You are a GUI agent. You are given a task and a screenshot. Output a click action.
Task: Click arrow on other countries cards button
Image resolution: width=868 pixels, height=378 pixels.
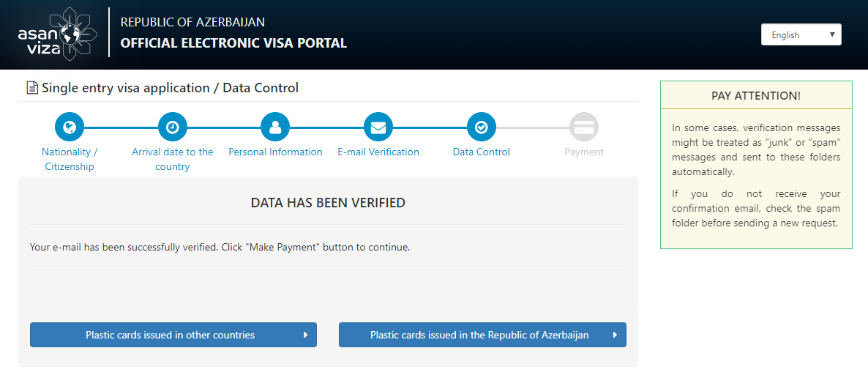coord(305,335)
